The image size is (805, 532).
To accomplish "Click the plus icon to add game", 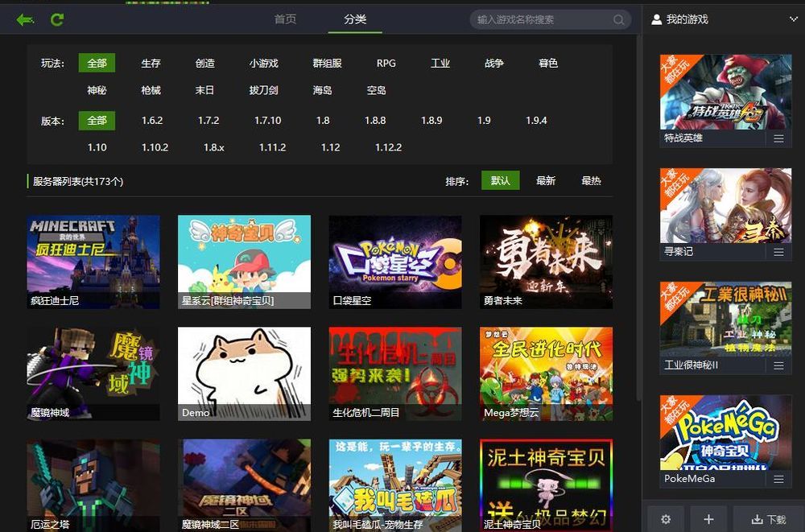I will (708, 519).
